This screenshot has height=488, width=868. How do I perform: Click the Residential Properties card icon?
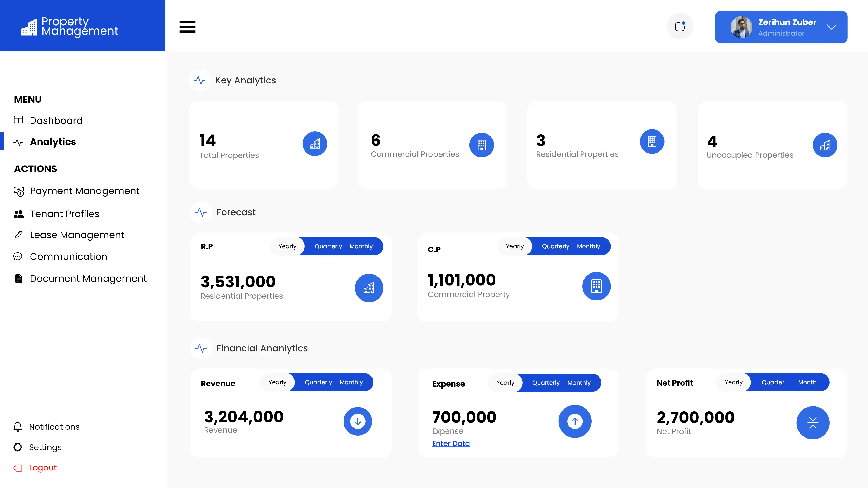[x=652, y=141]
